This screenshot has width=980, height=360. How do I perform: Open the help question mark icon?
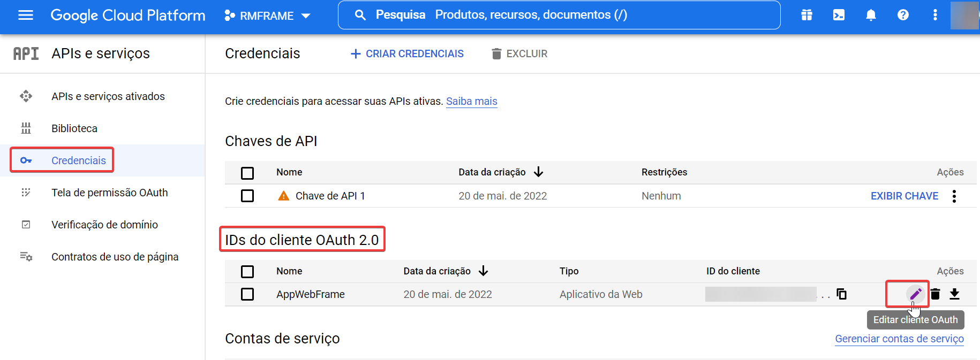point(903,15)
